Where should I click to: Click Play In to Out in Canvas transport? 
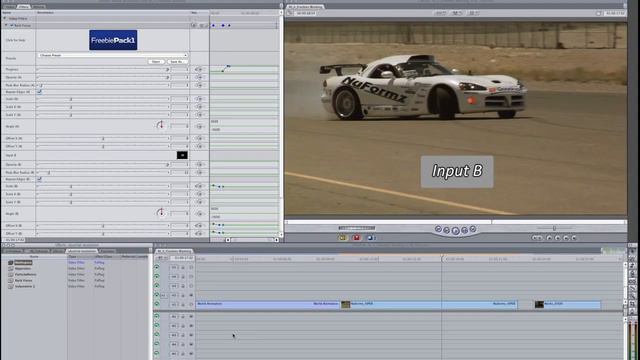(447, 231)
